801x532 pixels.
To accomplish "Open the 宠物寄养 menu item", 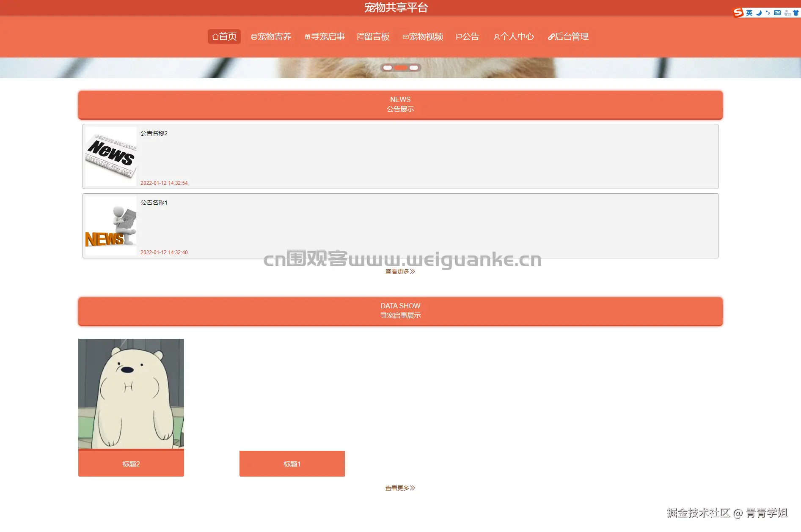I will (x=271, y=36).
